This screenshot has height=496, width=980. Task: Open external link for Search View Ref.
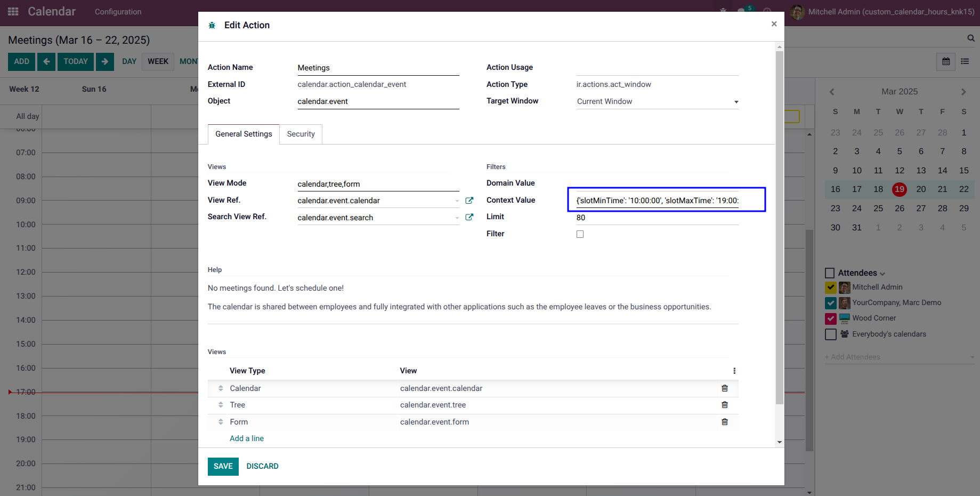pos(469,217)
